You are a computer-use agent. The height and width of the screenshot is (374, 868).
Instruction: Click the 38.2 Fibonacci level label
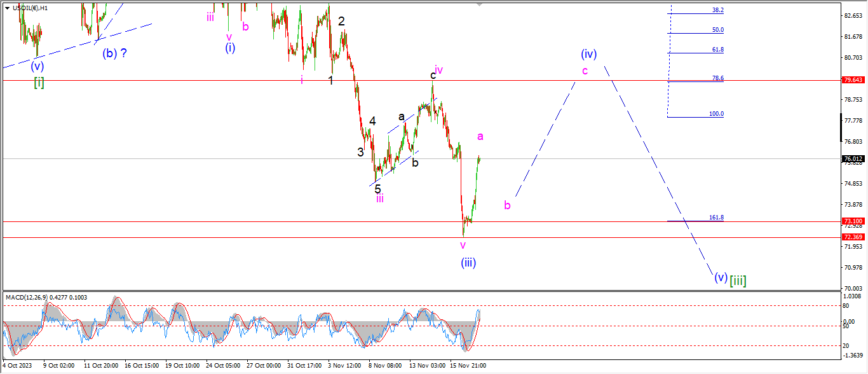tap(717, 10)
